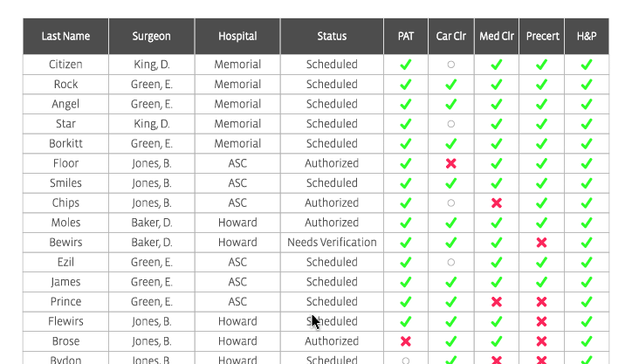Select patient last name Borkitt

click(65, 144)
